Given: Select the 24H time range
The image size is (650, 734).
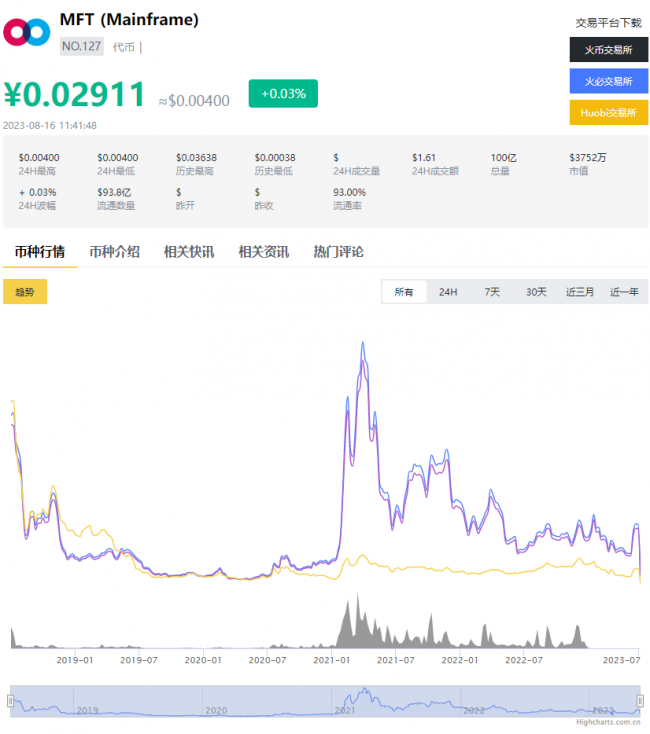Looking at the screenshot, I should pyautogui.click(x=448, y=292).
